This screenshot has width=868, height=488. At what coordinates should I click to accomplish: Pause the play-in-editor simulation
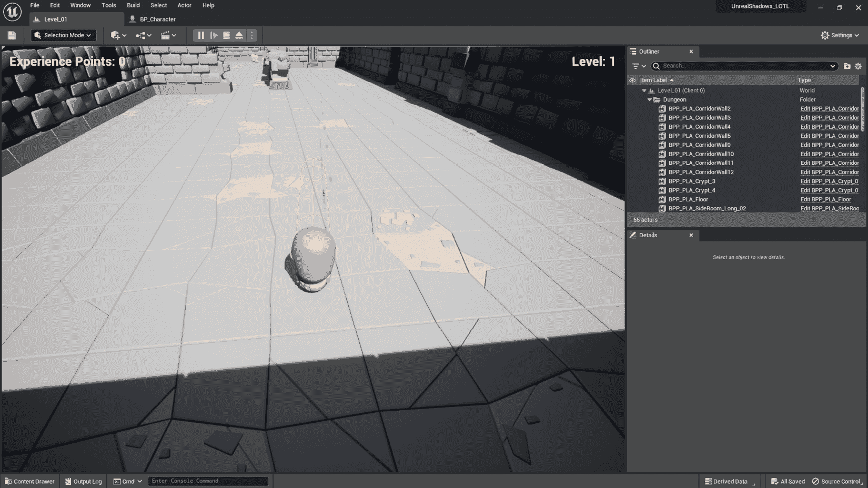click(201, 35)
